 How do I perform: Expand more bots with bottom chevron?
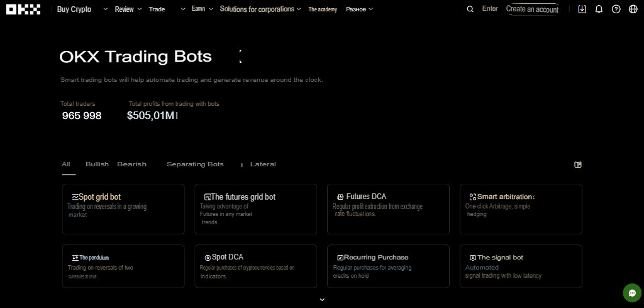click(323, 300)
